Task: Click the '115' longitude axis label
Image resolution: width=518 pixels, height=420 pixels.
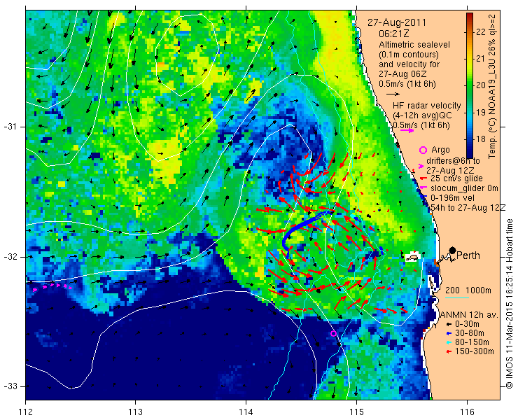Action: pyautogui.click(x=356, y=412)
